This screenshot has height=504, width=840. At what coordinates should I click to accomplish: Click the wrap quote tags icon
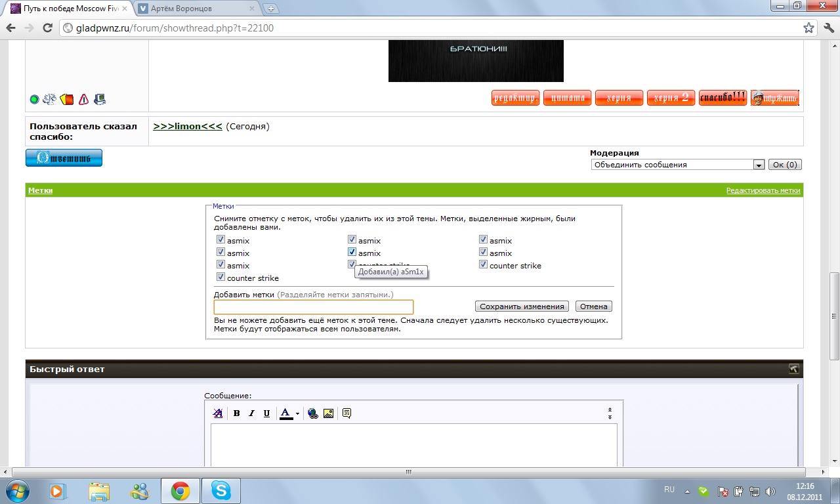coord(346,413)
